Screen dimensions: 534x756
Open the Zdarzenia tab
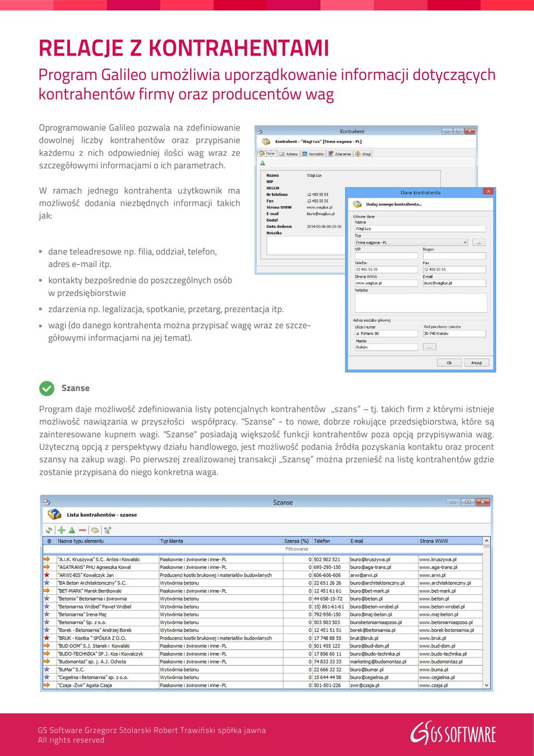[340, 154]
